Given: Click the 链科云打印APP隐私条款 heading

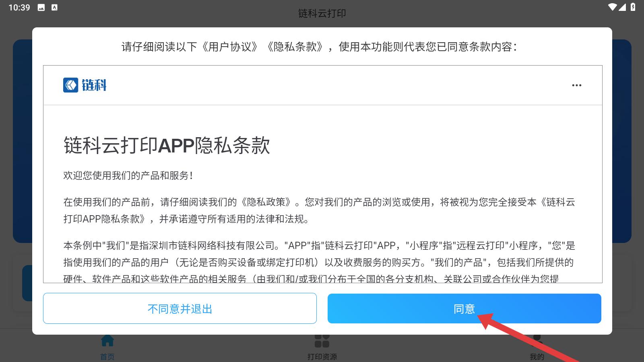Looking at the screenshot, I should [x=167, y=145].
